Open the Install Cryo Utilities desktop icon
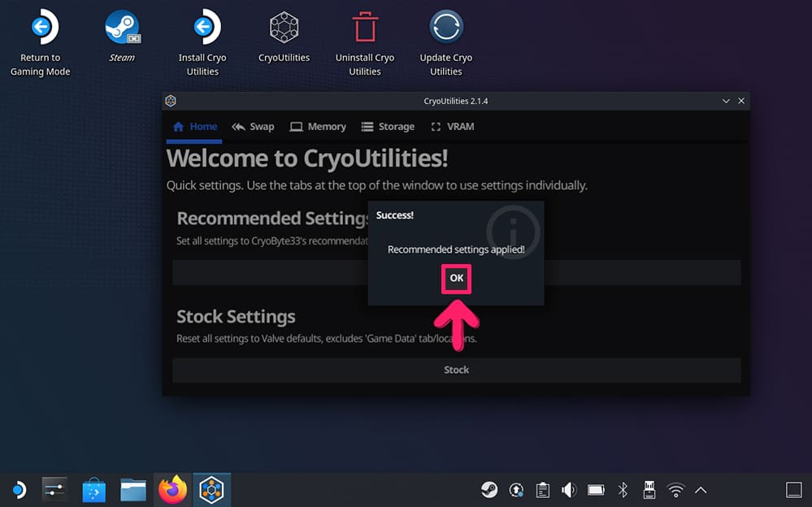812x507 pixels. coord(202,42)
